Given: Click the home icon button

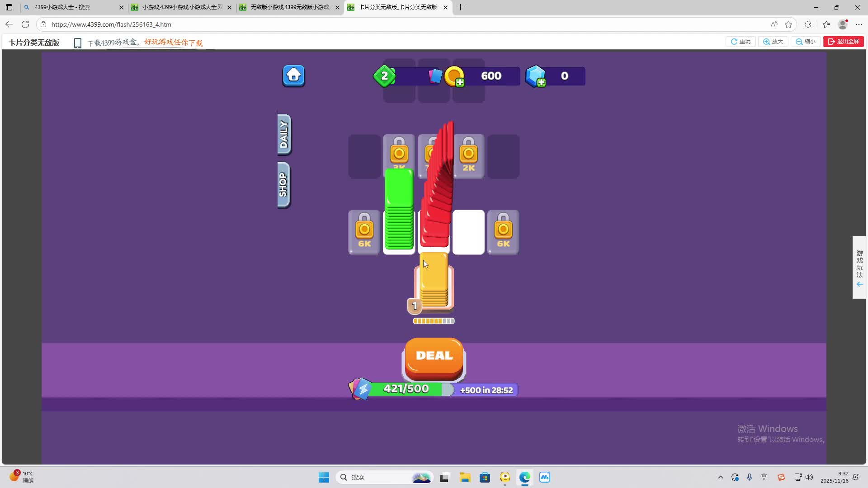Looking at the screenshot, I should (293, 75).
